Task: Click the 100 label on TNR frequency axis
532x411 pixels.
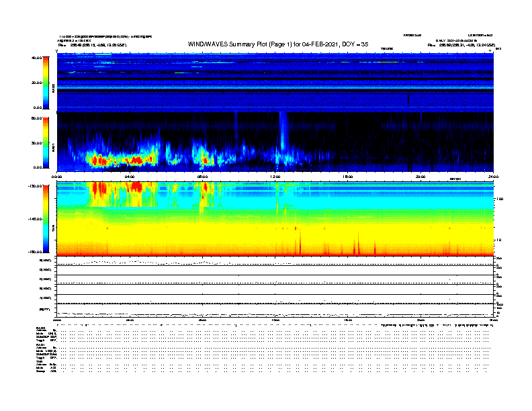Action: [500, 199]
